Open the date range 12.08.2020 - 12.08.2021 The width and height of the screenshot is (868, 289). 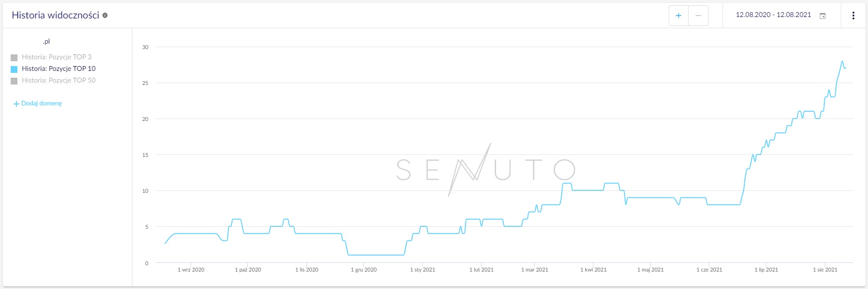tap(773, 15)
